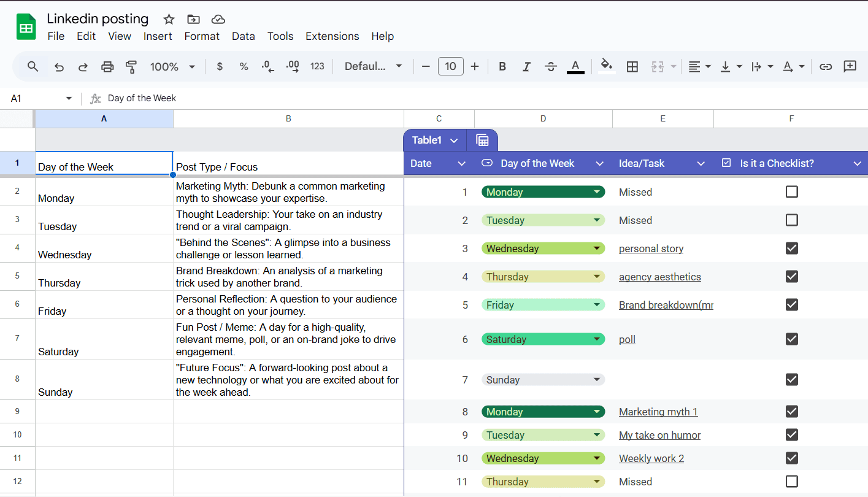Image resolution: width=868 pixels, height=497 pixels.
Task: Check the checkbox in Date 11 row
Action: point(792,482)
